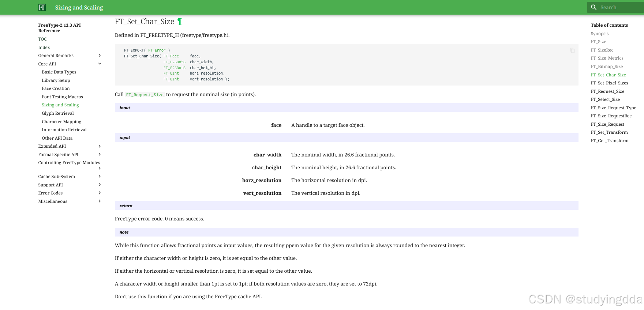
Task: Open Information Retrieval page
Action: 64,130
